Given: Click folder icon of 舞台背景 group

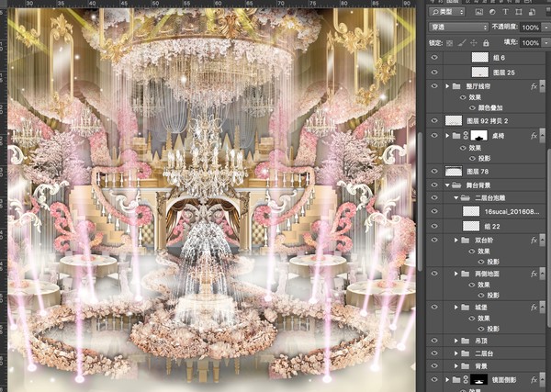Looking at the screenshot, I should click(456, 185).
